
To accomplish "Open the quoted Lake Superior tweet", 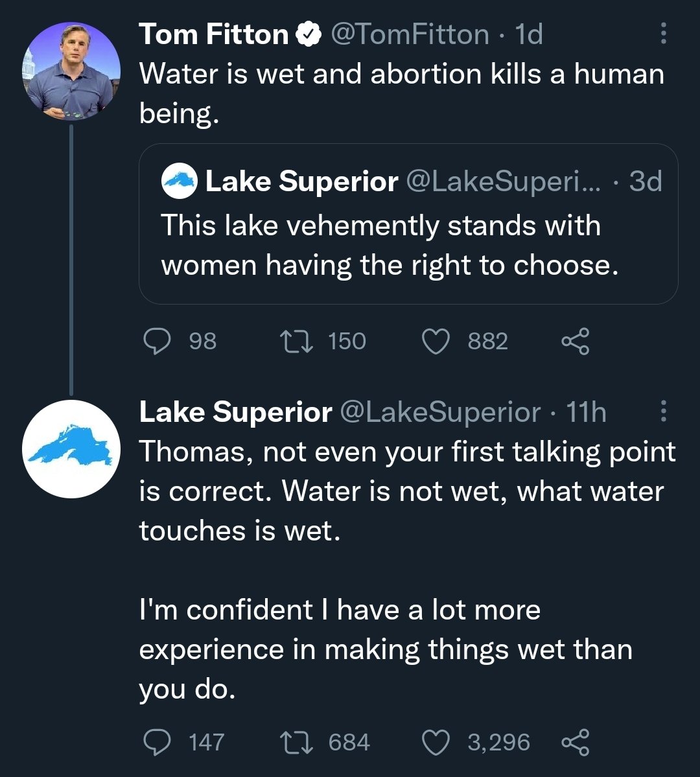I will [408, 245].
